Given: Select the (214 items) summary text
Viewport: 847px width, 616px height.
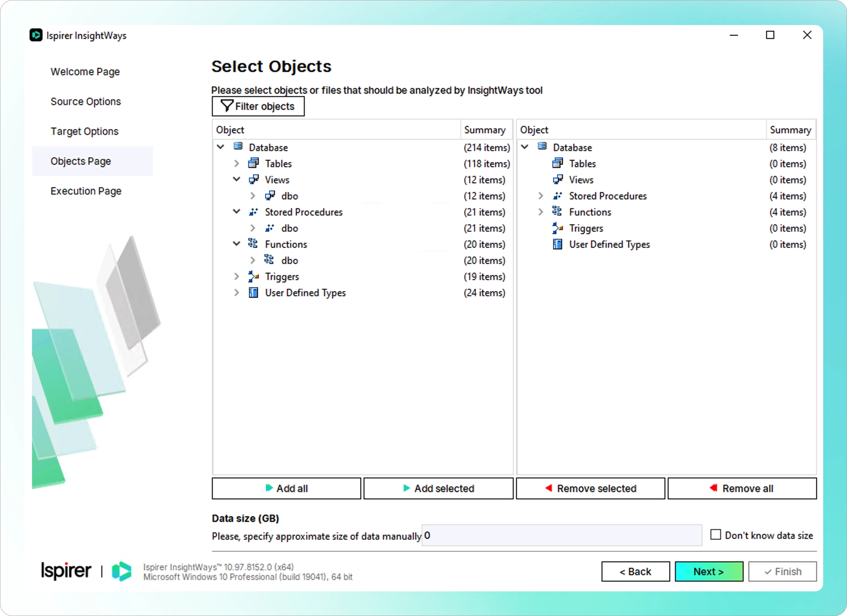Looking at the screenshot, I should point(487,147).
